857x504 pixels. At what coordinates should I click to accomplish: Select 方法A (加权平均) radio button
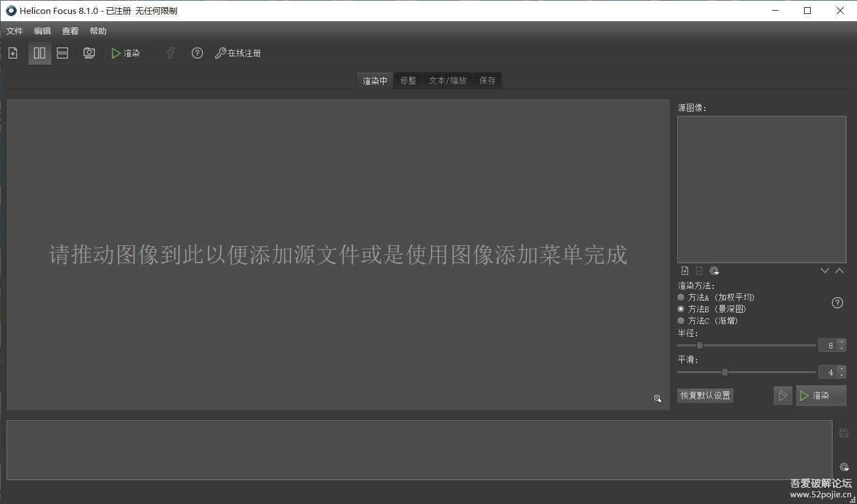[x=681, y=297]
